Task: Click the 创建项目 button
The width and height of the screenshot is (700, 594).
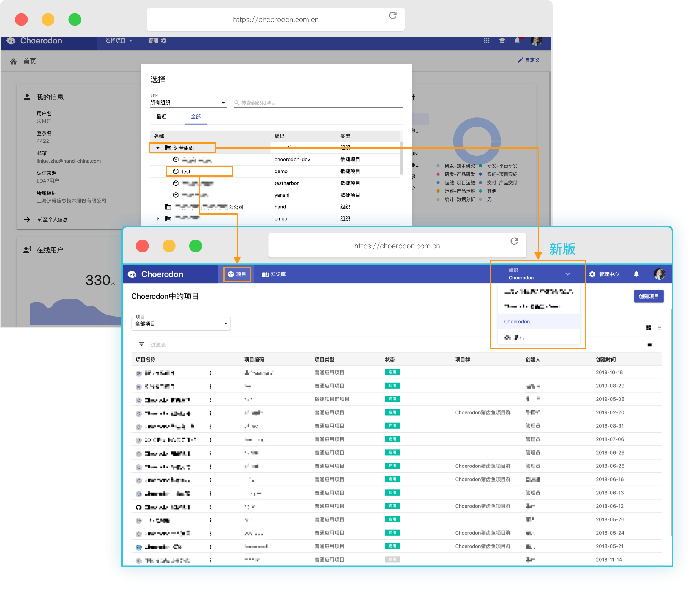Action: tap(649, 296)
